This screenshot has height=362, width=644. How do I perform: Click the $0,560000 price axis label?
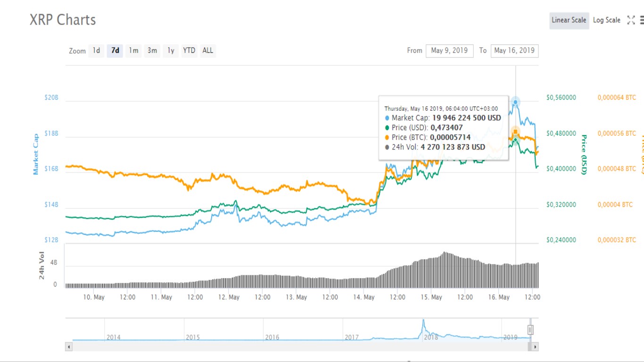tap(561, 98)
